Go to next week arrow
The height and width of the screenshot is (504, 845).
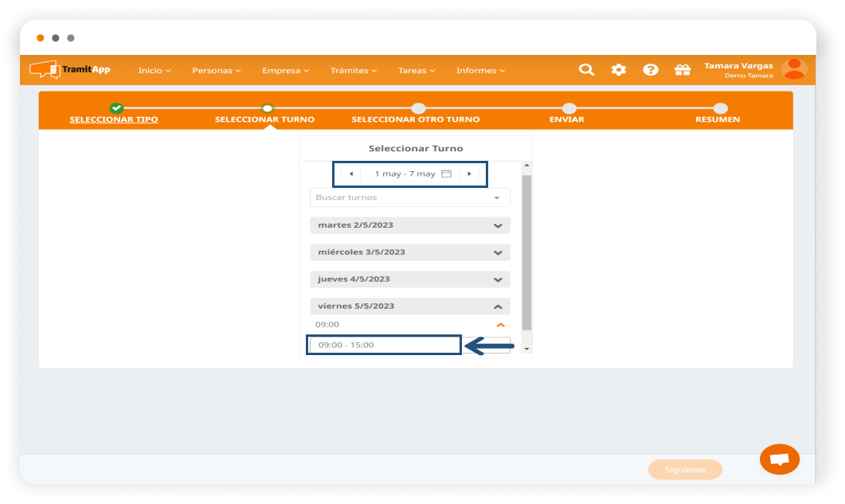point(469,174)
